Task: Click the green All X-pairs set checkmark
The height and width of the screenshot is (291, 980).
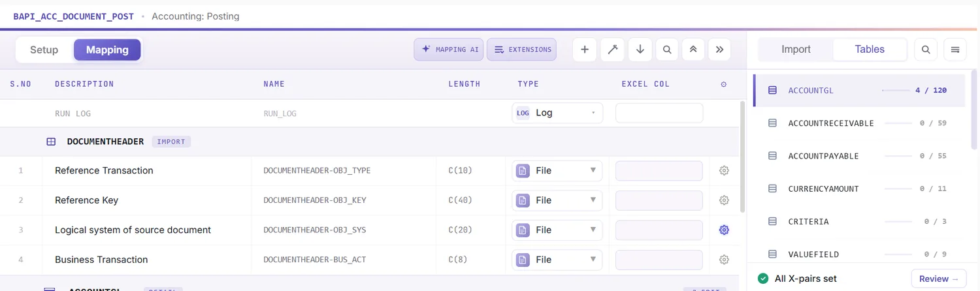Action: (762, 279)
